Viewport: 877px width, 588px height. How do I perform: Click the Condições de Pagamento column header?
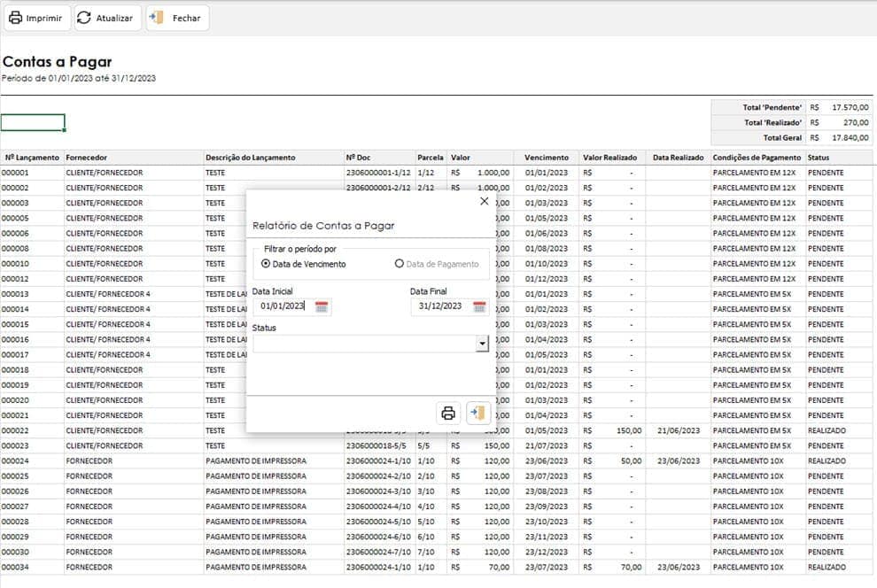tap(757, 158)
